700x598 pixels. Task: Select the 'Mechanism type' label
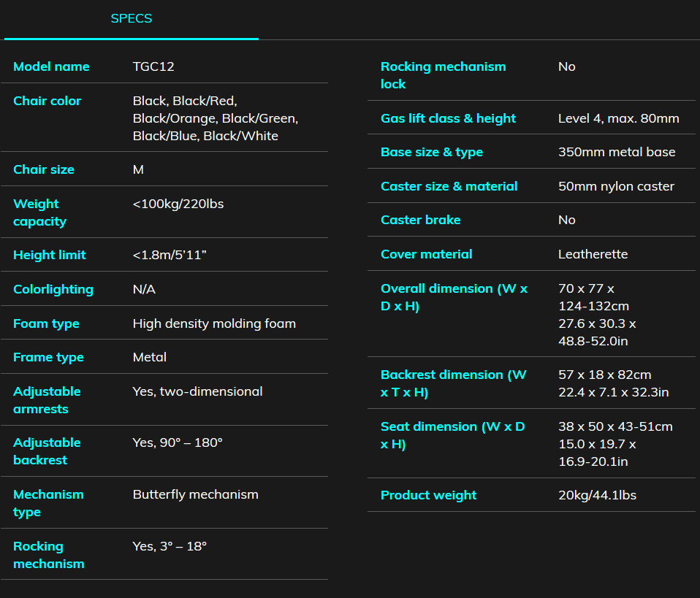coord(48,503)
